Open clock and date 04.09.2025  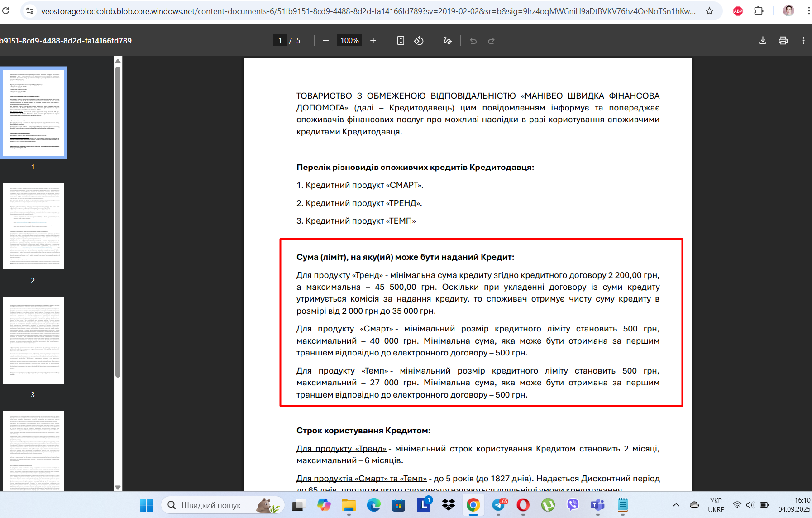click(794, 505)
